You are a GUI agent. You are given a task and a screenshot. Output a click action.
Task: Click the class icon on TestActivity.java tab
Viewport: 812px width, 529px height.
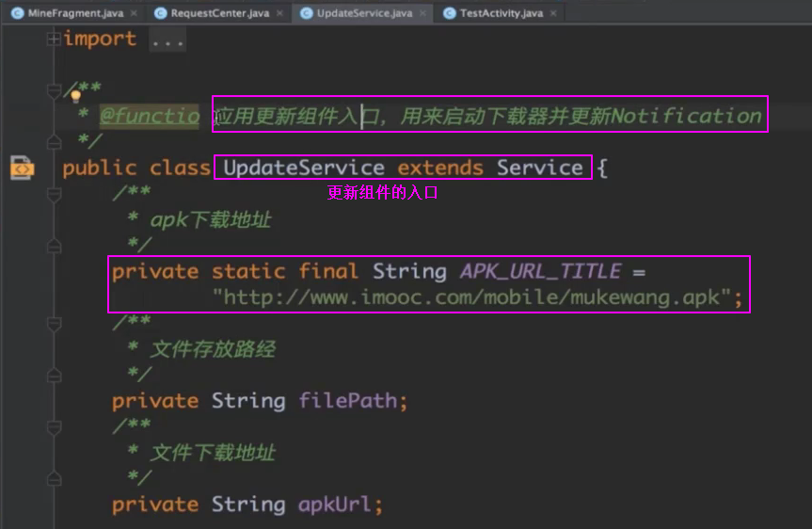pyautogui.click(x=450, y=13)
